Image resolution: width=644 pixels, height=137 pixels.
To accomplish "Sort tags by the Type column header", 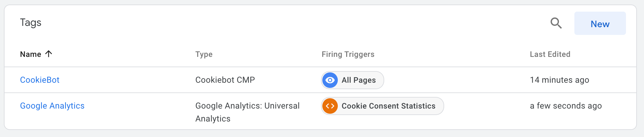I will tap(204, 54).
